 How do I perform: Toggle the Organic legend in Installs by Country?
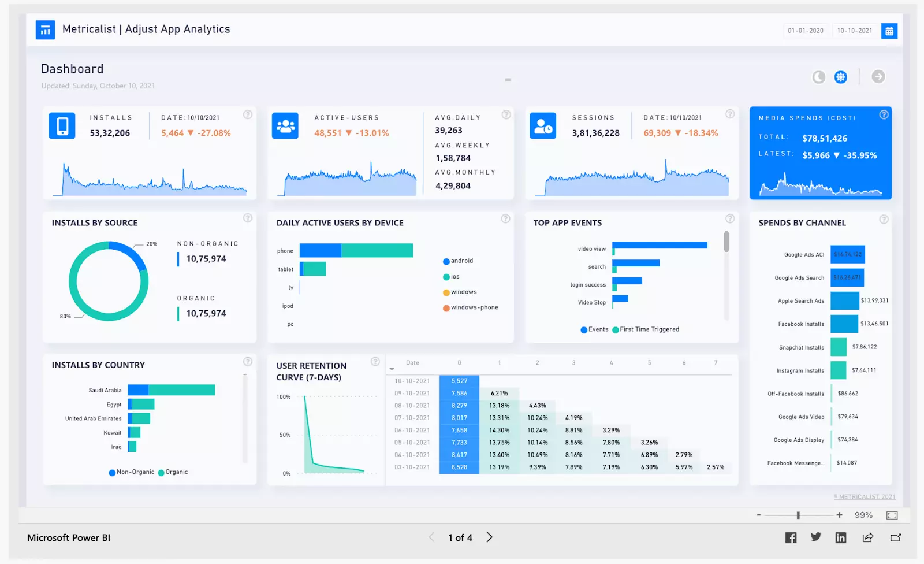(173, 472)
